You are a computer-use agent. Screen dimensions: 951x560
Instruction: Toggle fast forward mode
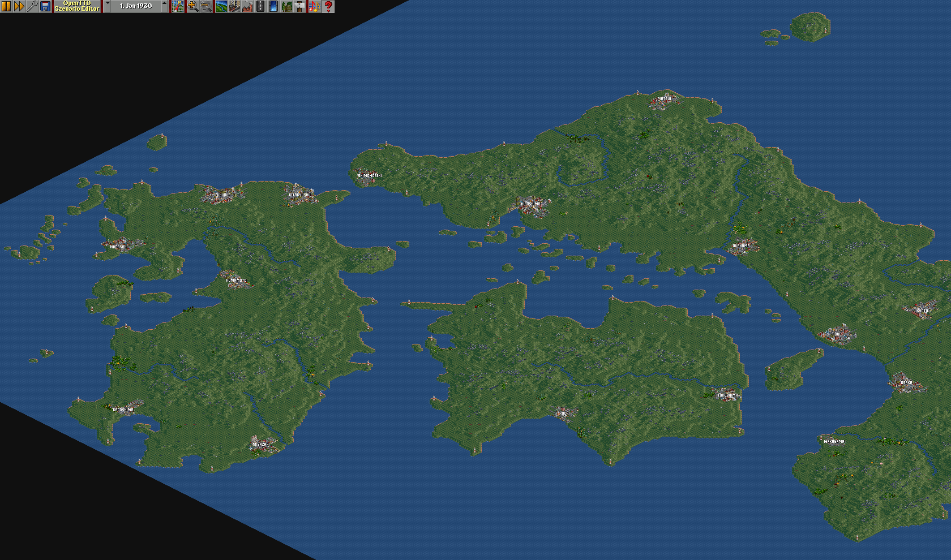pyautogui.click(x=19, y=6)
